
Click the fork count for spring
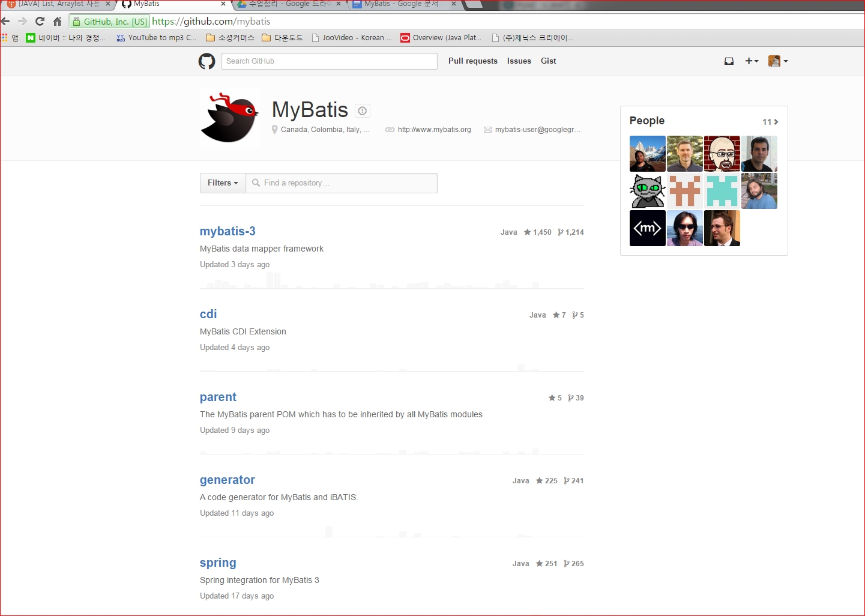[x=574, y=564]
